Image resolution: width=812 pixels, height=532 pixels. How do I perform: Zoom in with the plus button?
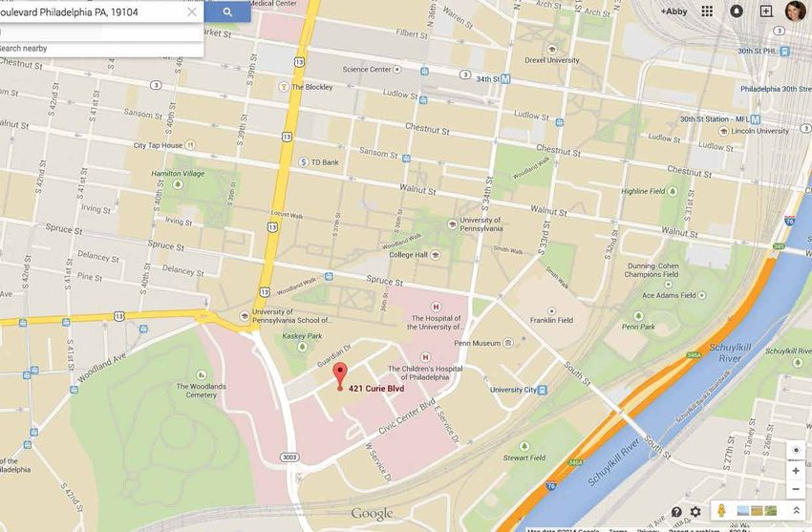click(x=796, y=471)
